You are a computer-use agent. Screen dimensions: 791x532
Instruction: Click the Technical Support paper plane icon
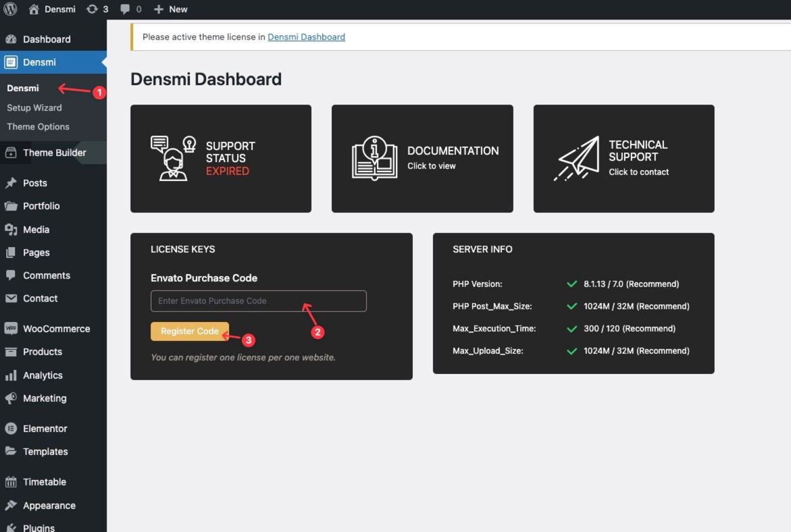coord(578,159)
